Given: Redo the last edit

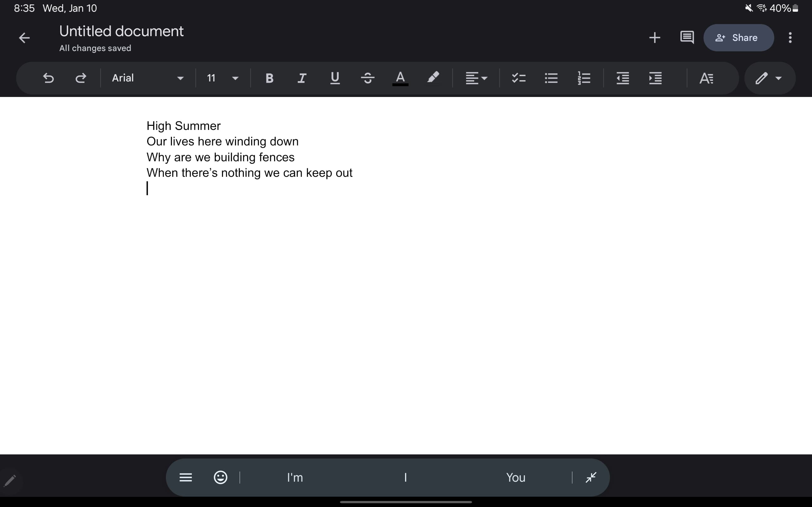Looking at the screenshot, I should [x=81, y=78].
